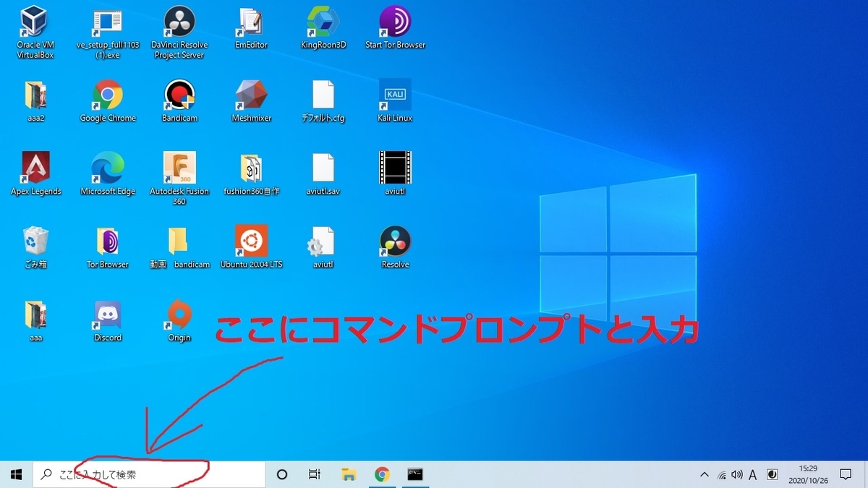Image resolution: width=868 pixels, height=488 pixels.
Task: Select the Meshmixer desktop icon
Action: point(251,102)
